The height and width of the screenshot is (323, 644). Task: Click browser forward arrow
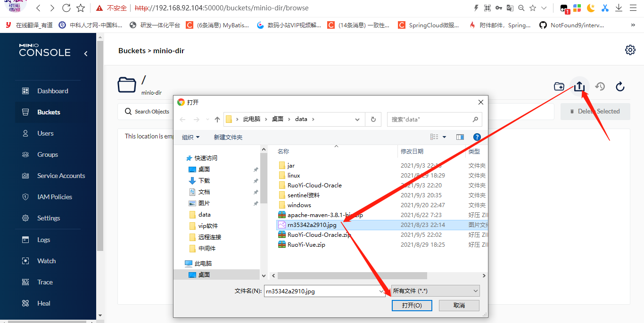(x=52, y=8)
